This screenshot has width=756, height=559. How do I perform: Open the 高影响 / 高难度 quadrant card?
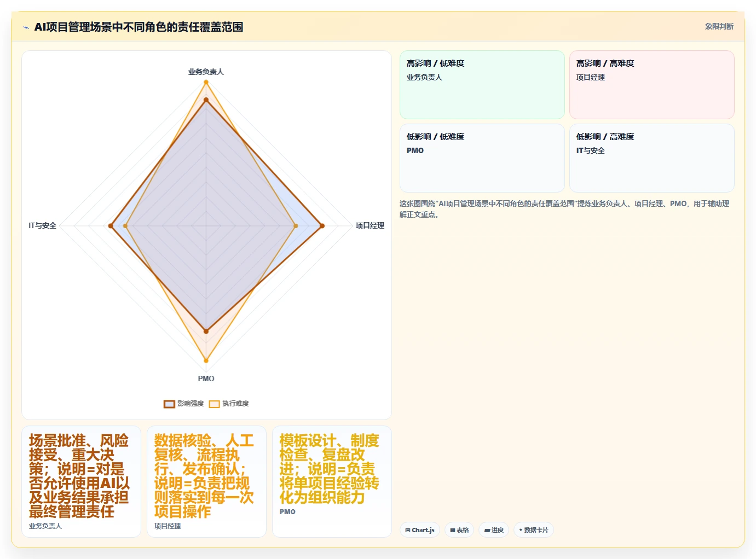coord(651,85)
